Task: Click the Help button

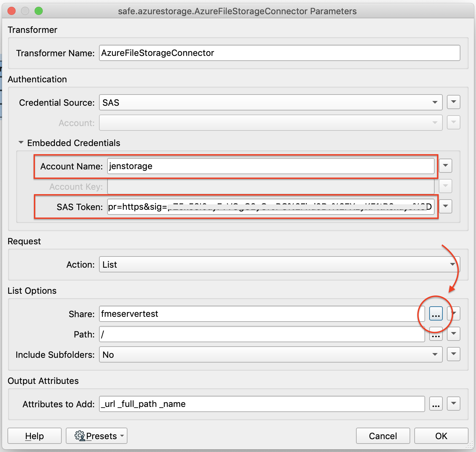Action: tap(34, 436)
